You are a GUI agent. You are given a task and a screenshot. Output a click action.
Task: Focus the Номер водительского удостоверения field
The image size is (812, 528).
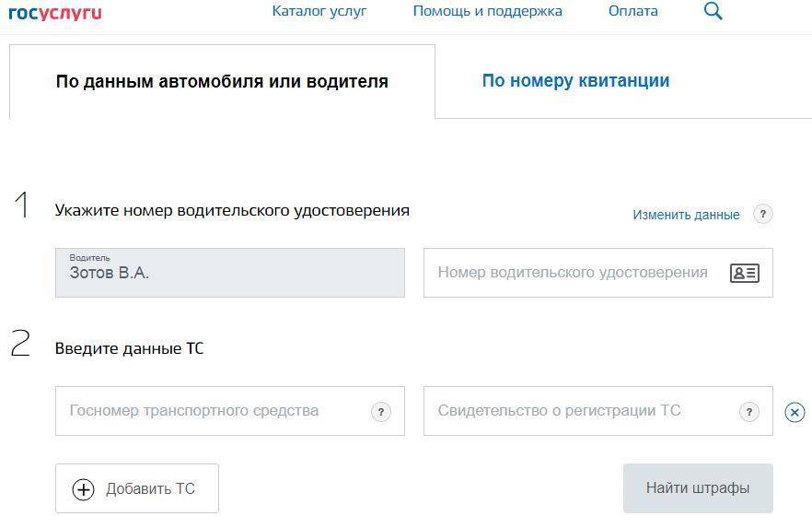(573, 273)
